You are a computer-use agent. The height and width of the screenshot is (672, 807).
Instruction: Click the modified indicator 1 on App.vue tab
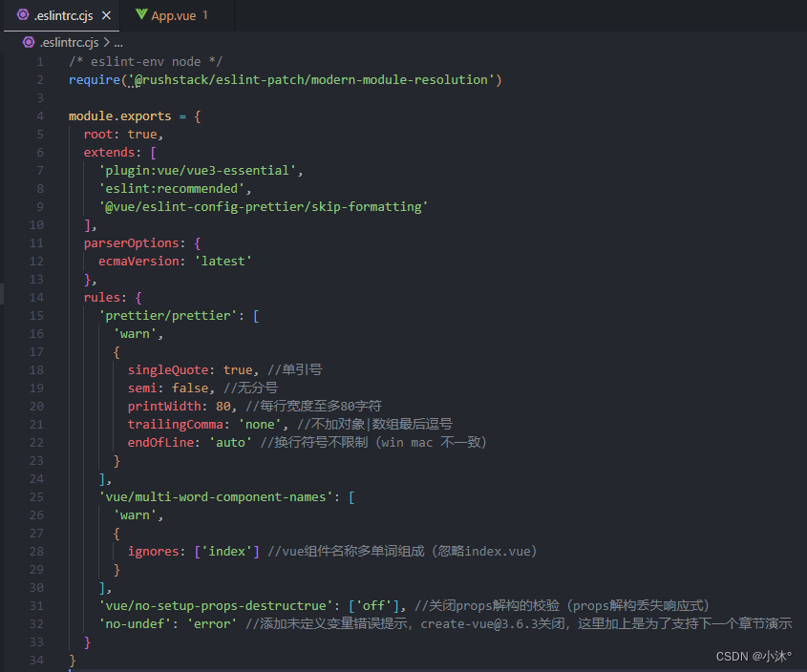click(x=205, y=15)
